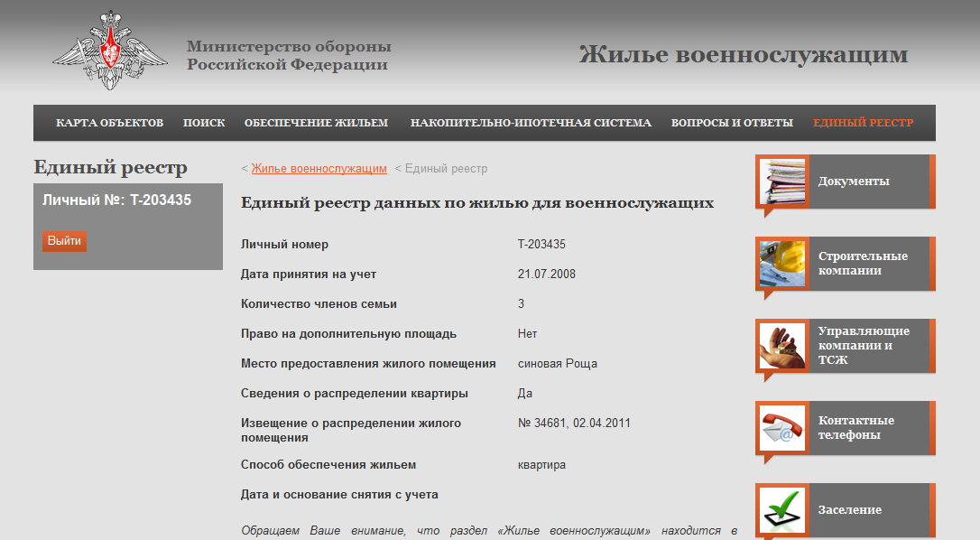Open the Карта объектов menu item
The height and width of the screenshot is (540, 980).
point(109,123)
